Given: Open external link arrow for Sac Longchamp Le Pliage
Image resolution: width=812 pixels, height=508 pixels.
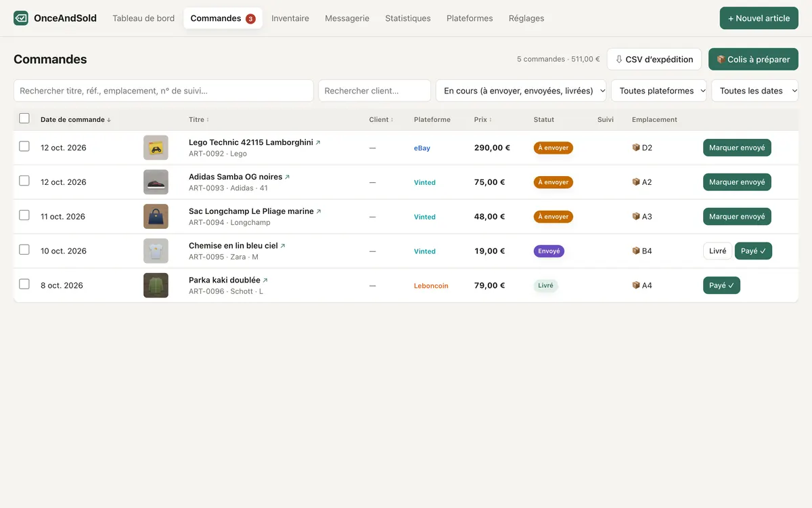Looking at the screenshot, I should coord(319,212).
